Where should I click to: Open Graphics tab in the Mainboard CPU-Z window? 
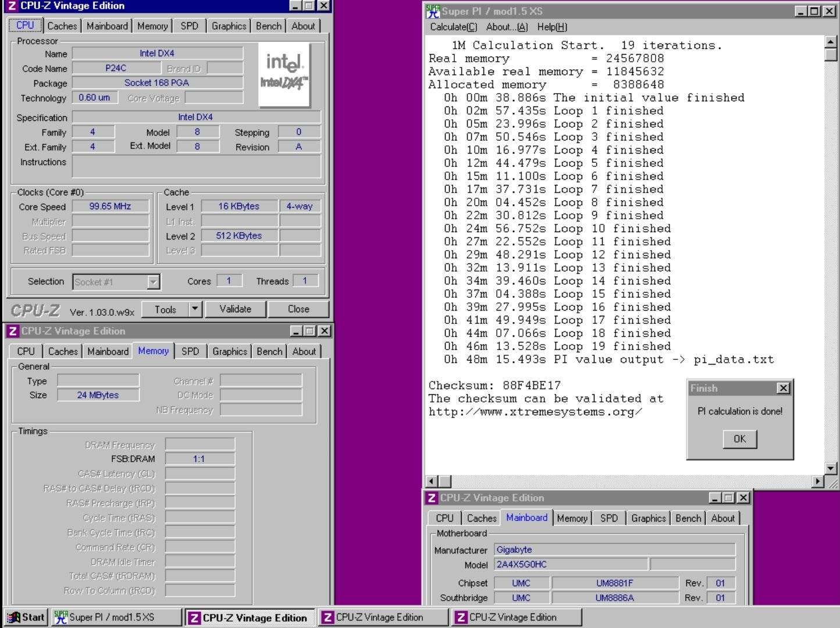649,518
